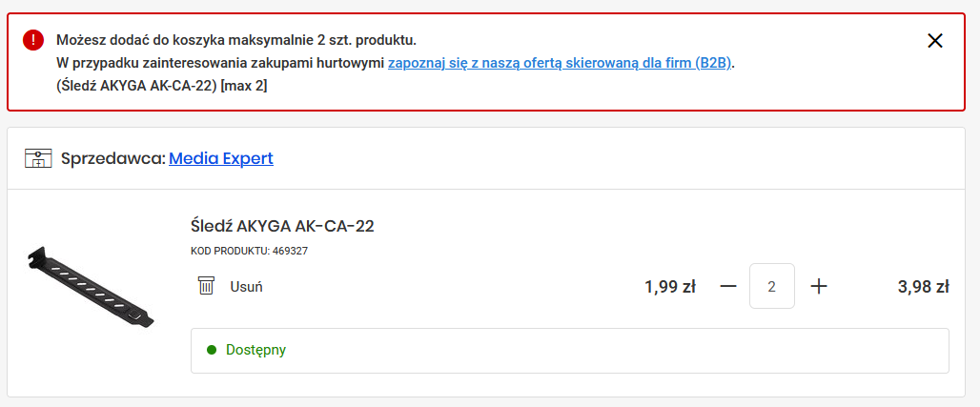The height and width of the screenshot is (407, 980).
Task: Open the Media Expert seller link
Action: 221,158
